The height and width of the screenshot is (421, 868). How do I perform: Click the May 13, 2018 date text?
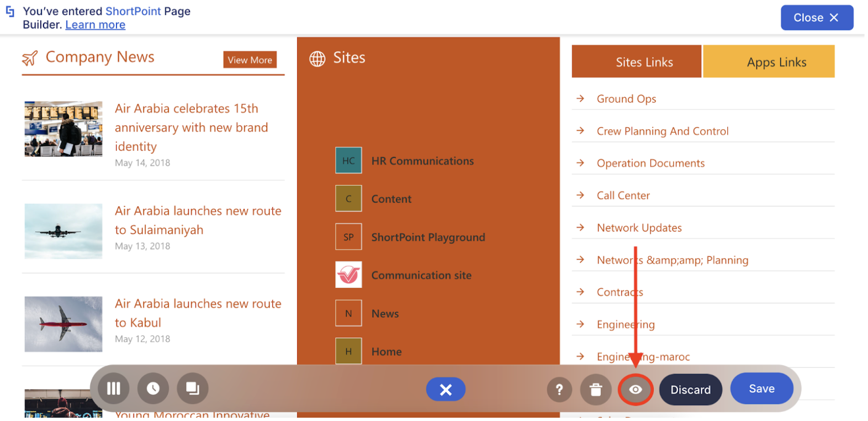click(142, 246)
